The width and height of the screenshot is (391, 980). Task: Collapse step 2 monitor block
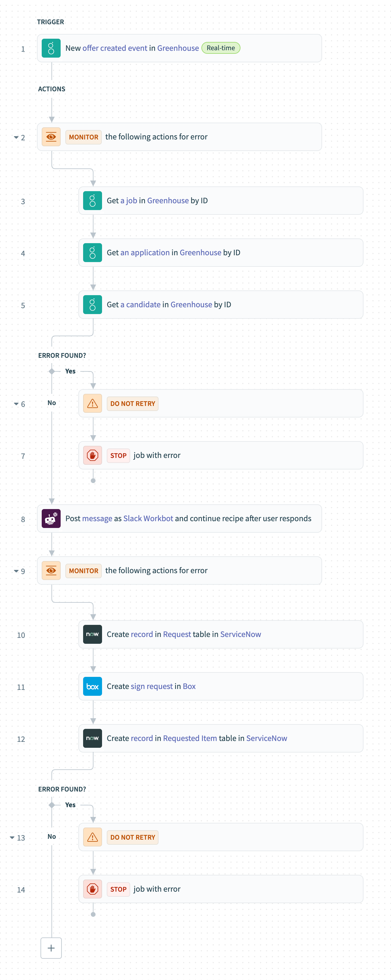(16, 137)
